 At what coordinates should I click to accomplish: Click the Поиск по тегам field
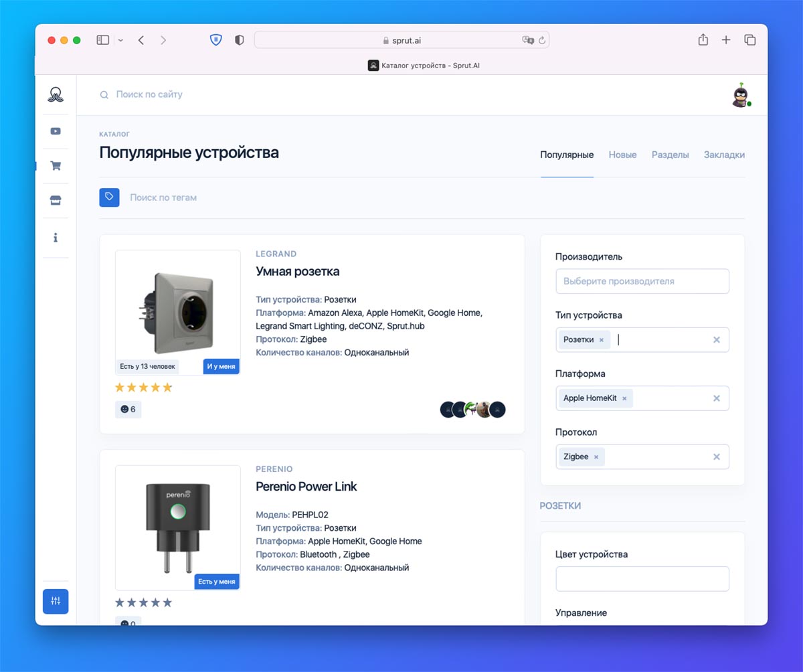click(163, 197)
